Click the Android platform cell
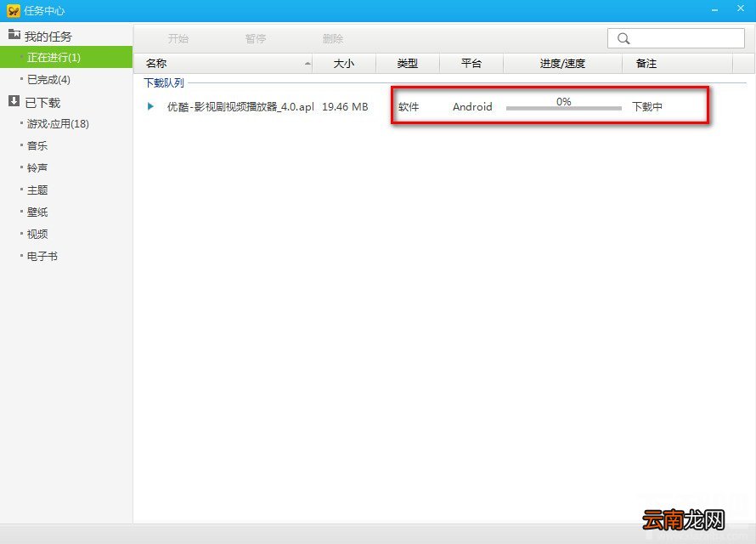756x544 pixels. (472, 106)
